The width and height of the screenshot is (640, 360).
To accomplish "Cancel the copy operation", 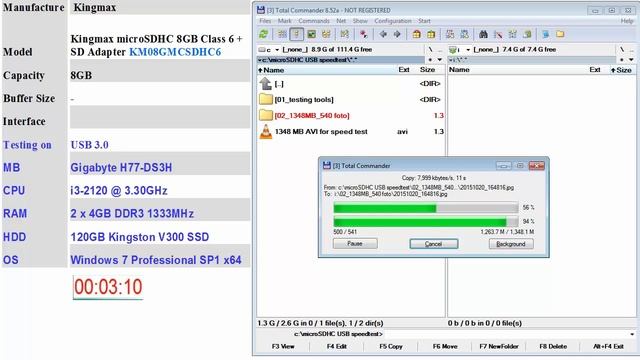I will [x=433, y=244].
